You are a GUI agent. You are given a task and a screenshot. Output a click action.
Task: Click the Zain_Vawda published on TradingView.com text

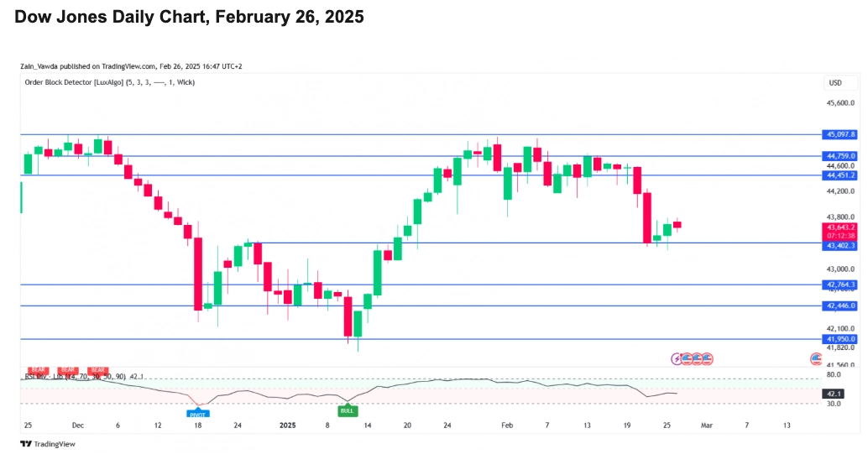pos(123,66)
